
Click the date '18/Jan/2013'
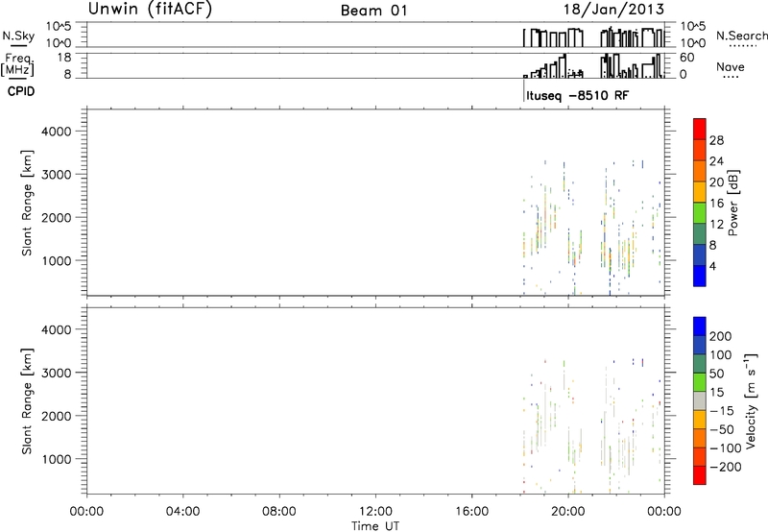613,10
